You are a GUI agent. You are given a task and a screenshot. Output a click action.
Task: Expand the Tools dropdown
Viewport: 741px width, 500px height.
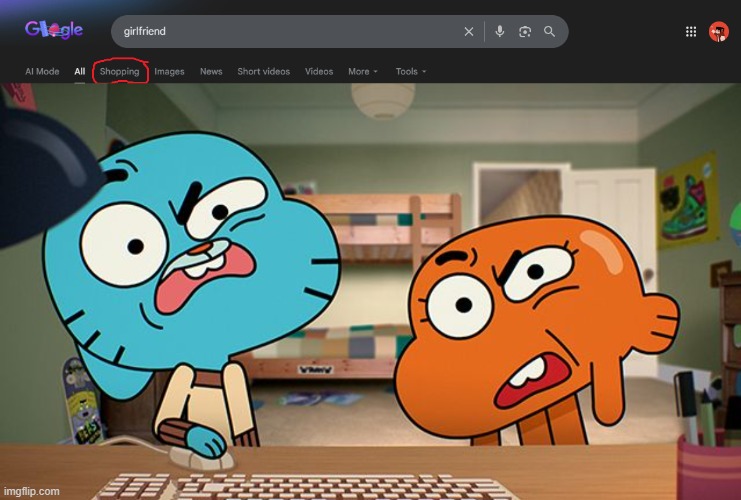coord(411,71)
